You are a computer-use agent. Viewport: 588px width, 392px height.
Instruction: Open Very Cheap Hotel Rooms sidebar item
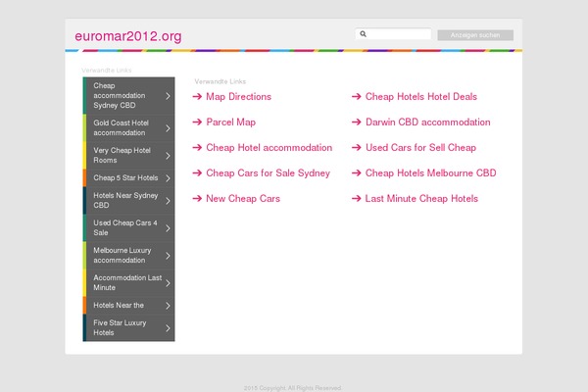128,155
